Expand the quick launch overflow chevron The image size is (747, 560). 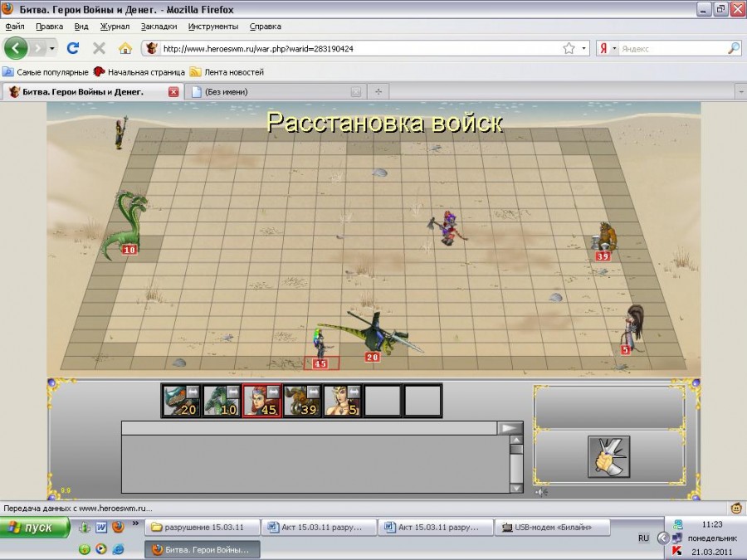click(135, 523)
